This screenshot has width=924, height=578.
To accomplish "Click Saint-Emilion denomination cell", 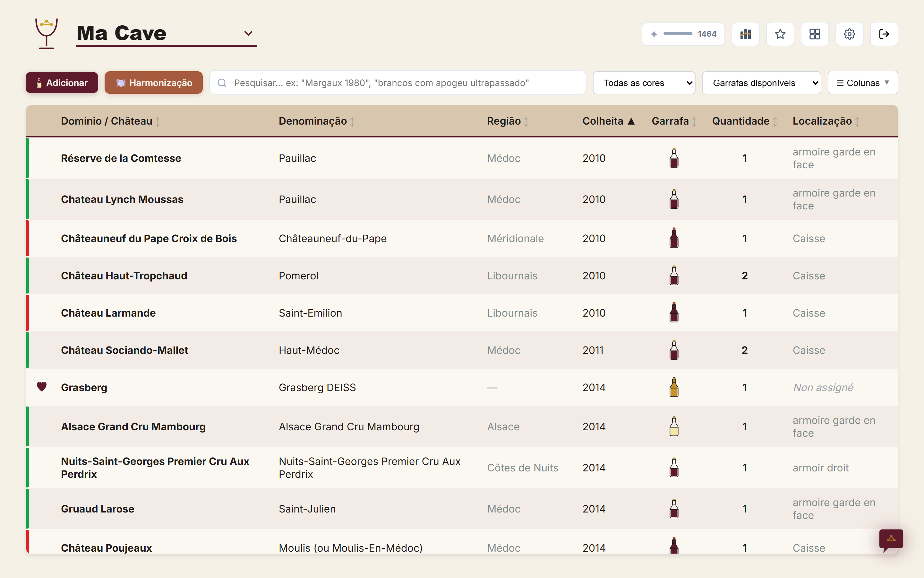I will (x=311, y=313).
